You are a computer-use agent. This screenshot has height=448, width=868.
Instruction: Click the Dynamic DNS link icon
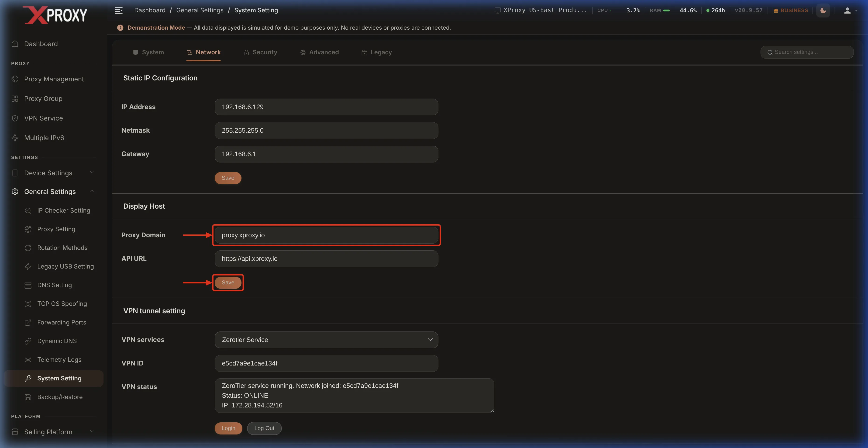coord(28,341)
